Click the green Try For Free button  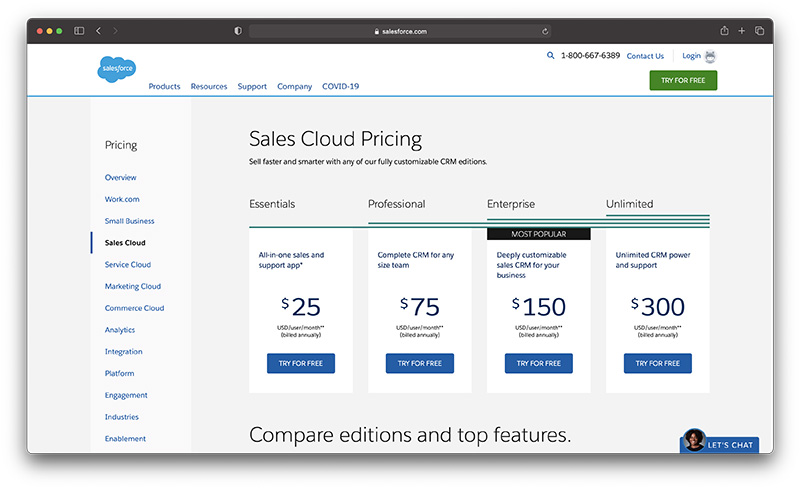pos(683,80)
